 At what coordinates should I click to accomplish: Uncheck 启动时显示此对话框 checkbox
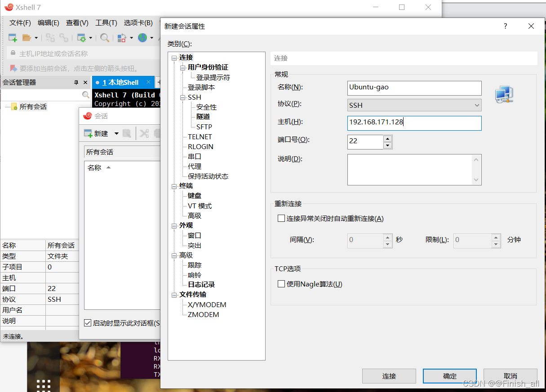pos(88,323)
